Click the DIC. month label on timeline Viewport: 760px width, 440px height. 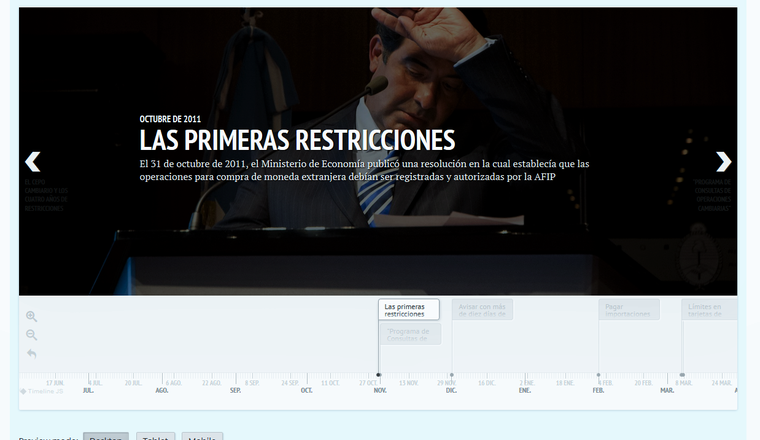coord(451,390)
